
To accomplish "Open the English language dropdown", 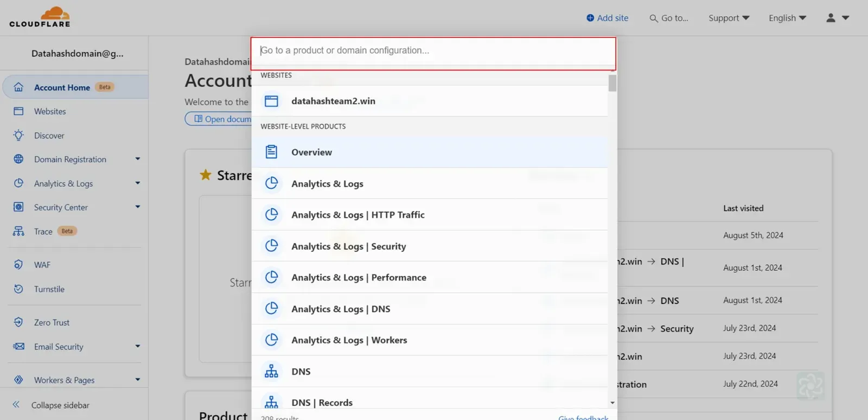I will (788, 18).
